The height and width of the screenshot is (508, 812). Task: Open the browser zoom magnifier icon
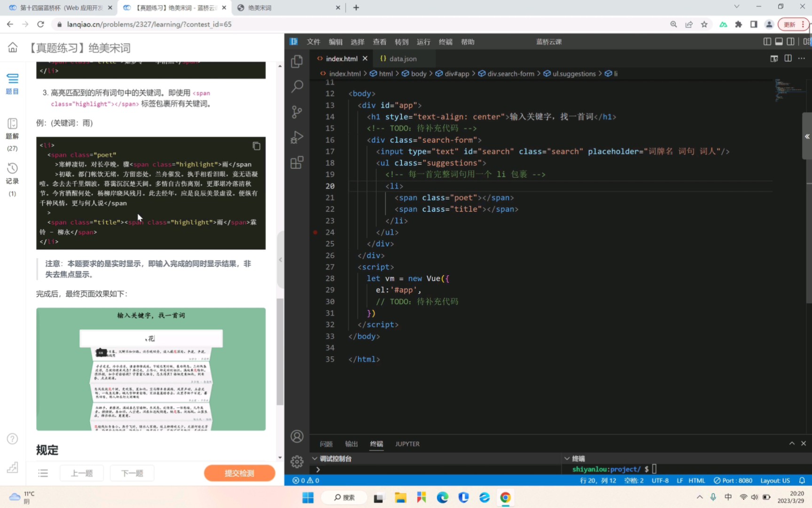pos(674,24)
